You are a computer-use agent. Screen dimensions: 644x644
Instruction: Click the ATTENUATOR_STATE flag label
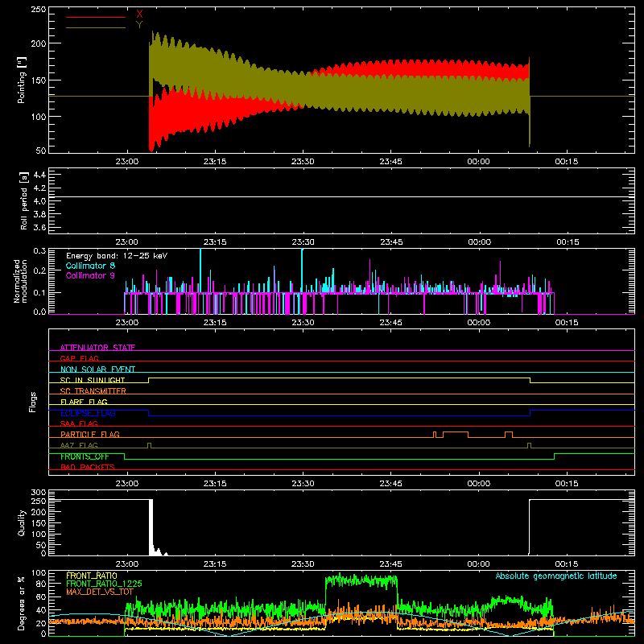point(97,348)
